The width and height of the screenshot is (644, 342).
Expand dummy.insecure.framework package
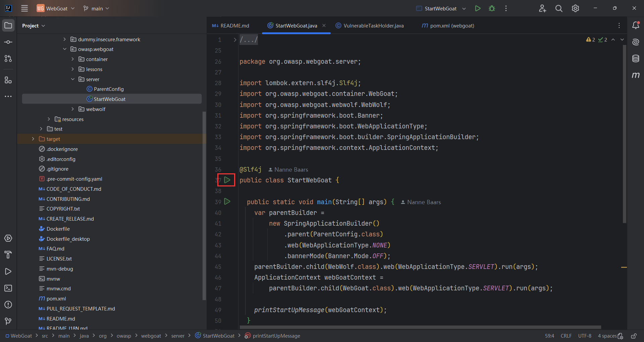point(65,40)
